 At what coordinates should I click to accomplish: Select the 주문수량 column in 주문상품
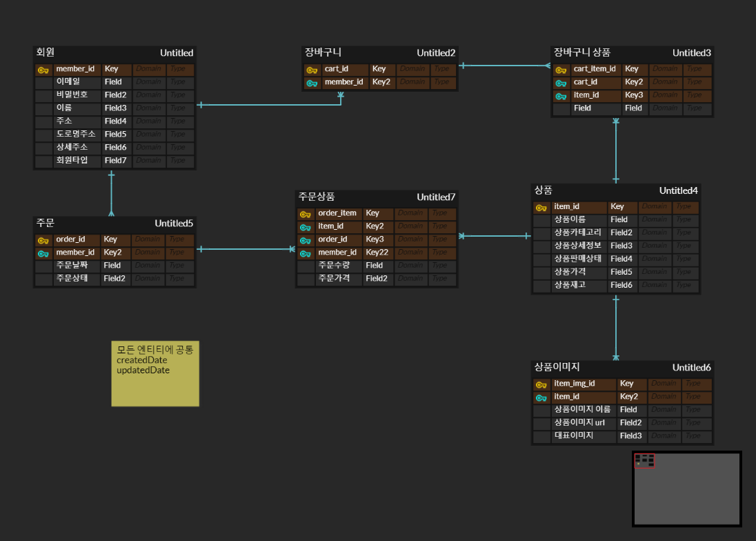click(x=334, y=265)
